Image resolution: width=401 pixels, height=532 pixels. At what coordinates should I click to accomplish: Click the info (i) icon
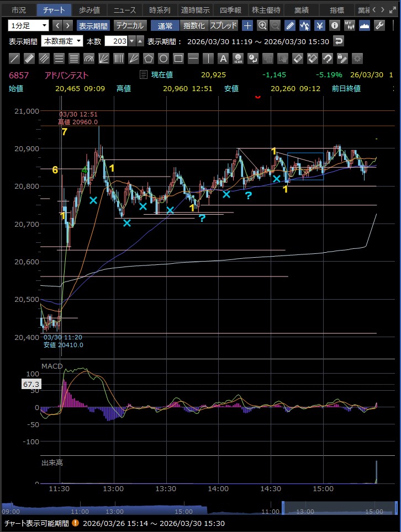coord(335,25)
